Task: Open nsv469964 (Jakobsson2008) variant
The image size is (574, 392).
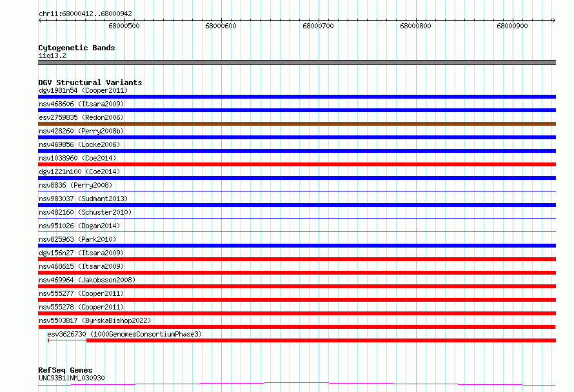Action: (87, 280)
